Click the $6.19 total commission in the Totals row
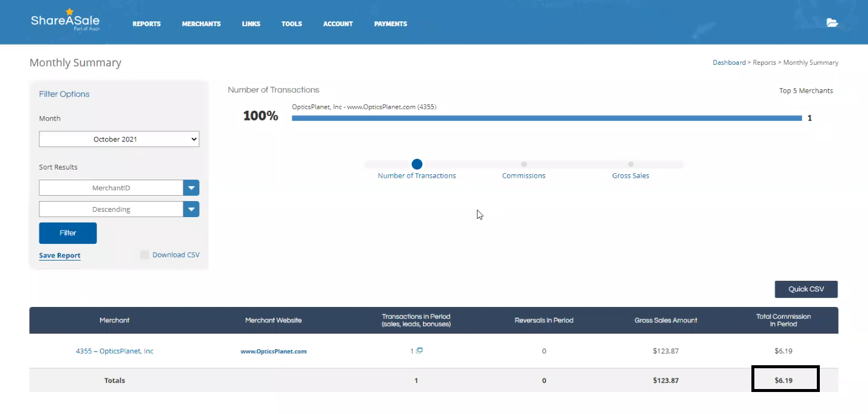The image size is (868, 414). pyautogui.click(x=784, y=381)
